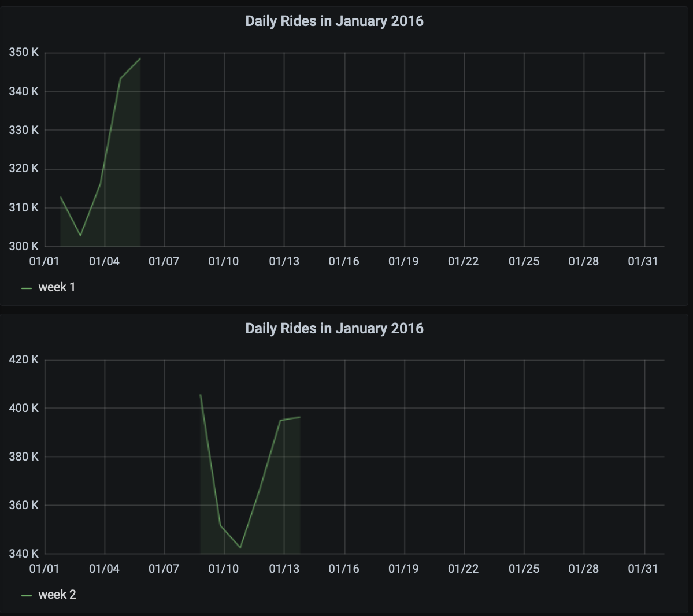Click week 2 line's starting peak near 405 K
The height and width of the screenshot is (616, 693).
tap(200, 395)
